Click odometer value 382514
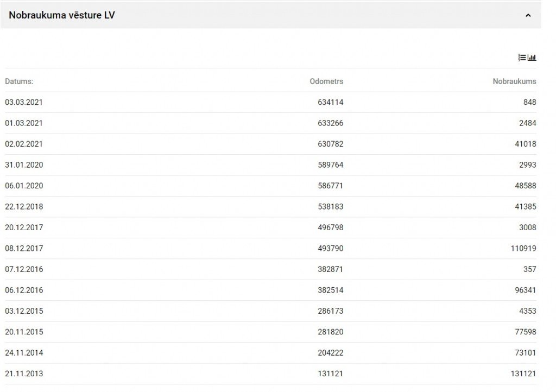The height and width of the screenshot is (392, 556). [x=331, y=290]
